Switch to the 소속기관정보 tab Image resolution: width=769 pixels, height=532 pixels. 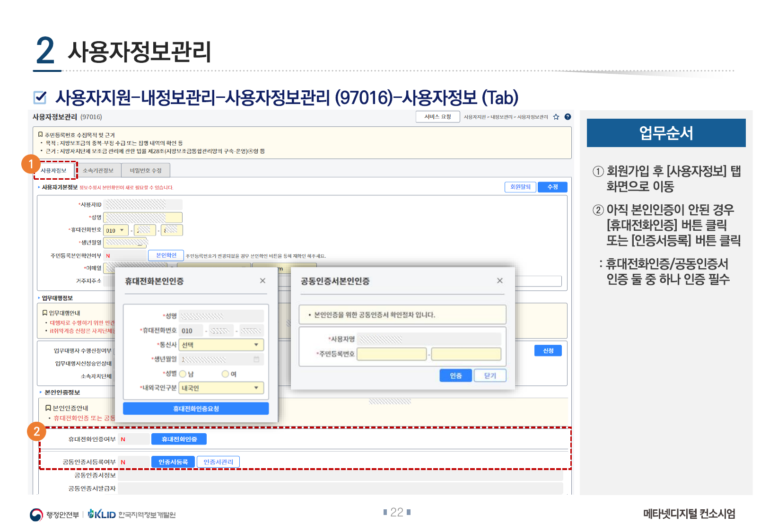[98, 171]
